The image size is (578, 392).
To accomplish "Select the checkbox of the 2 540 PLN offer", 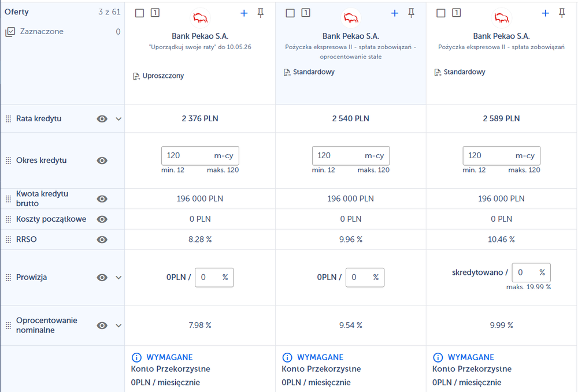I will coord(290,13).
